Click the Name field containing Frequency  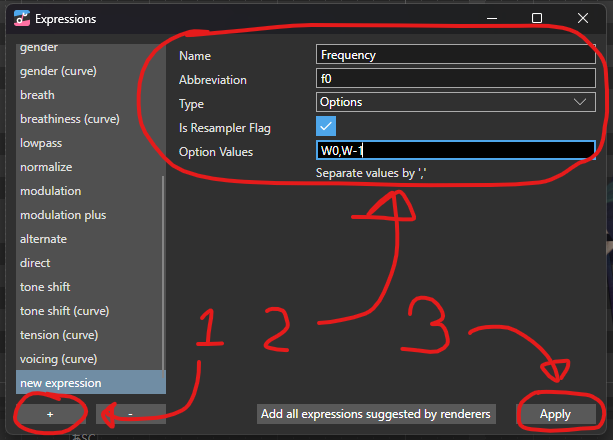coord(455,54)
